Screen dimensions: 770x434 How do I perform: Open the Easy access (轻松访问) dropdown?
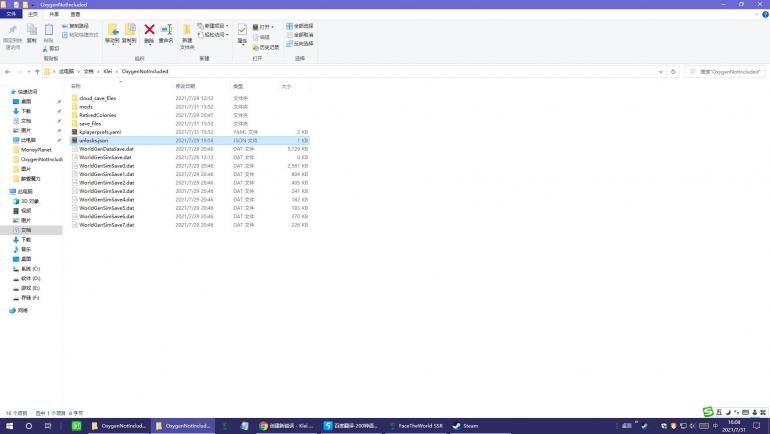(213, 34)
